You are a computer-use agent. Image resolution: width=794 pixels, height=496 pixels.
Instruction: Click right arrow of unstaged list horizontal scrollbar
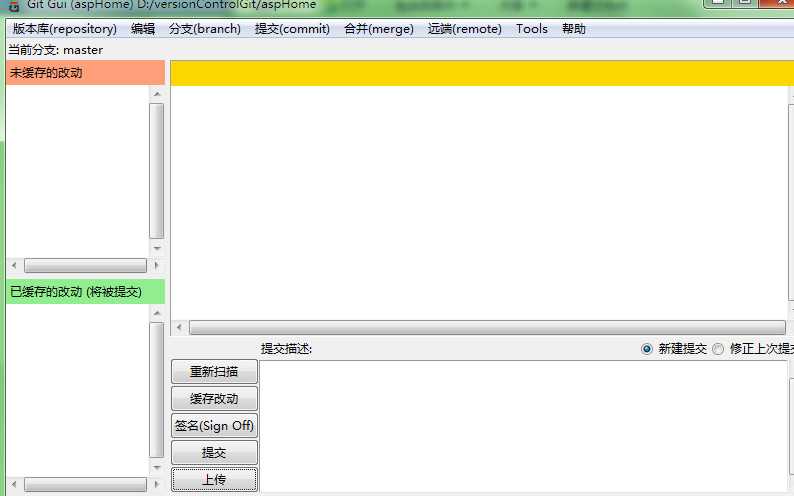(156, 265)
